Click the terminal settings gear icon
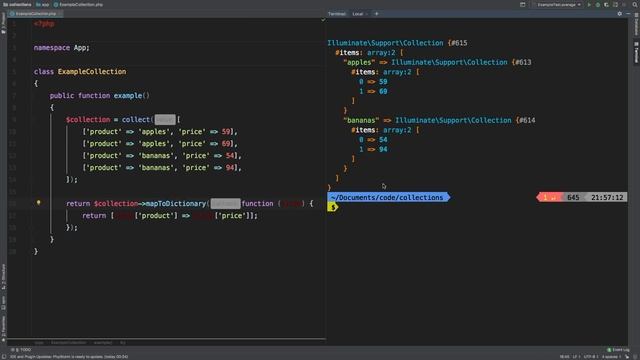The height and width of the screenshot is (360, 640). 620,13
